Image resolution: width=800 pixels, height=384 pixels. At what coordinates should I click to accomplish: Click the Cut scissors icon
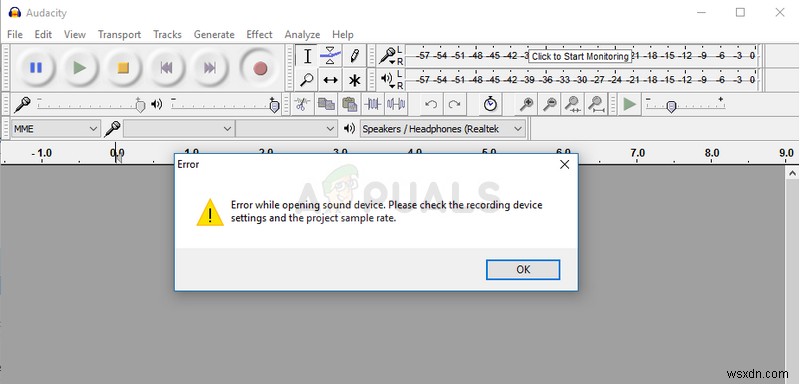coord(302,105)
